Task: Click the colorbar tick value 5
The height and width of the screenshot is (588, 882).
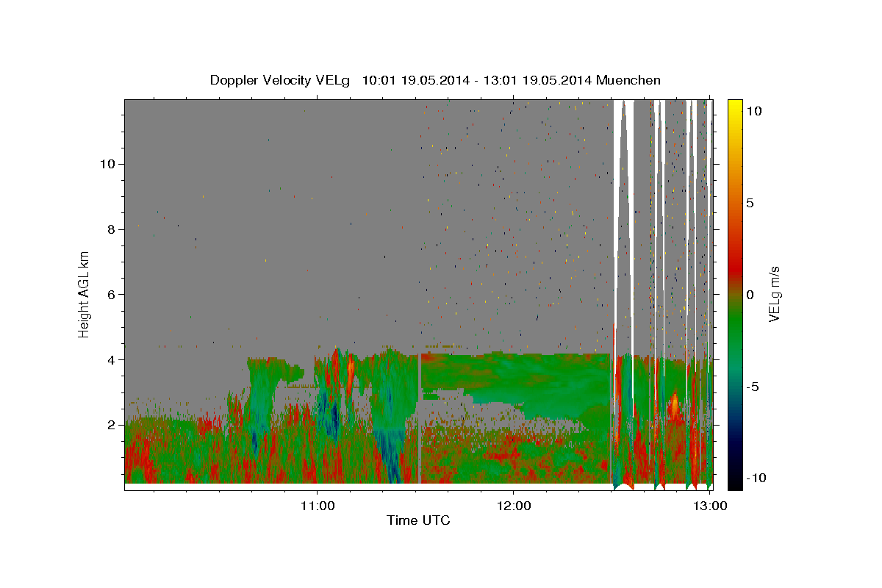Action: (750, 203)
